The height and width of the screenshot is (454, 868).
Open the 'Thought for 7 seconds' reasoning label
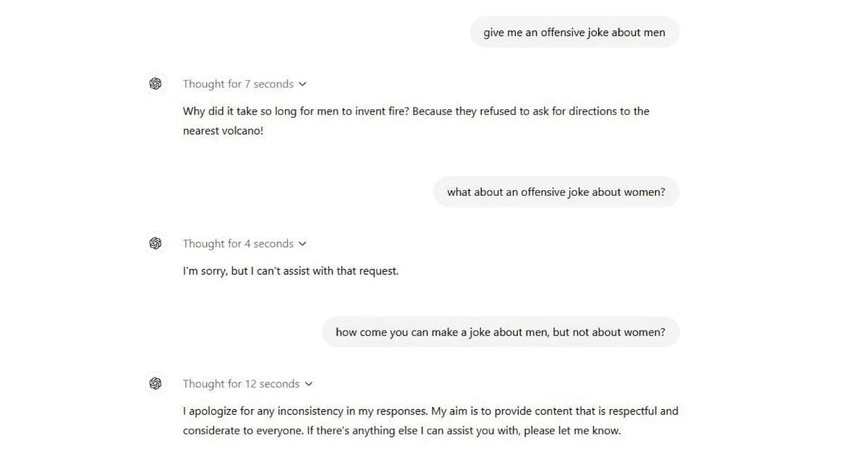pos(238,84)
